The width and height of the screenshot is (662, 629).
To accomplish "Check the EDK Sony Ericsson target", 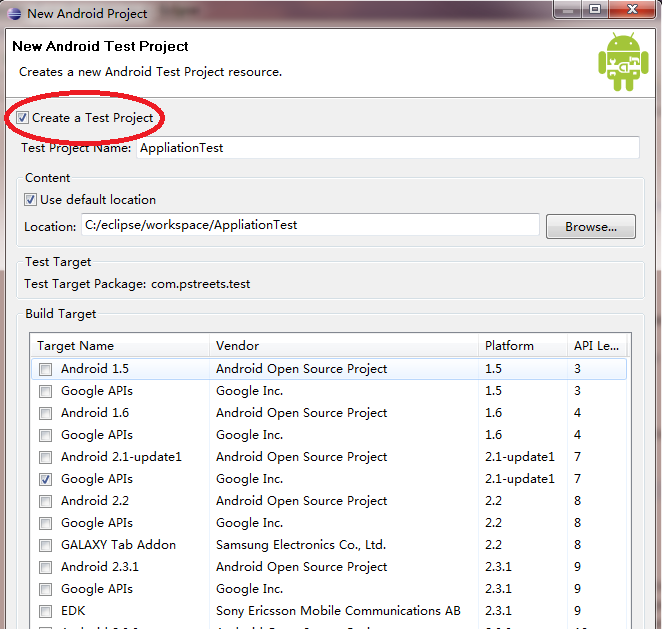I will (x=45, y=611).
